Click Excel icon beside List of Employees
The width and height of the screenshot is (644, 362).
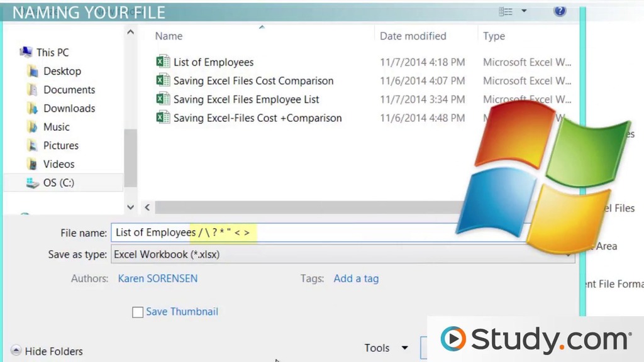(x=163, y=62)
